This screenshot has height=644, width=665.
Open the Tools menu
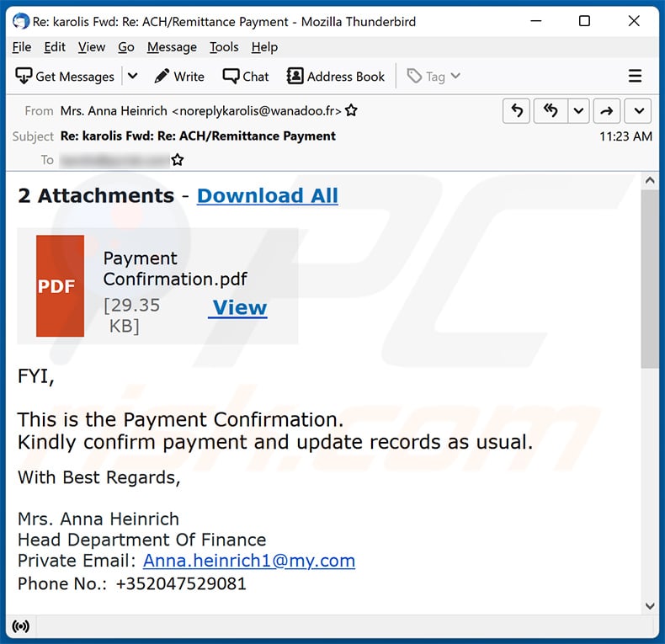point(224,47)
